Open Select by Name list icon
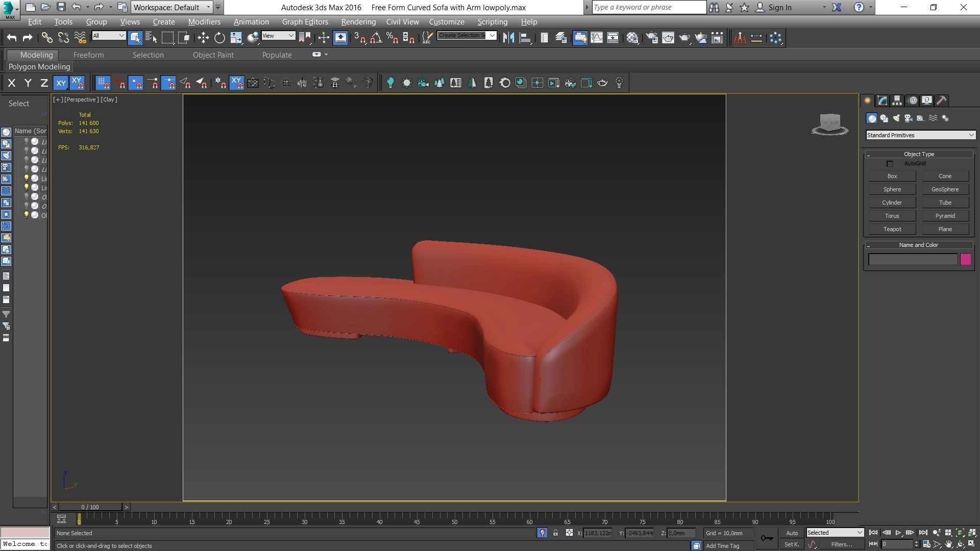980x551 pixels. [x=151, y=38]
